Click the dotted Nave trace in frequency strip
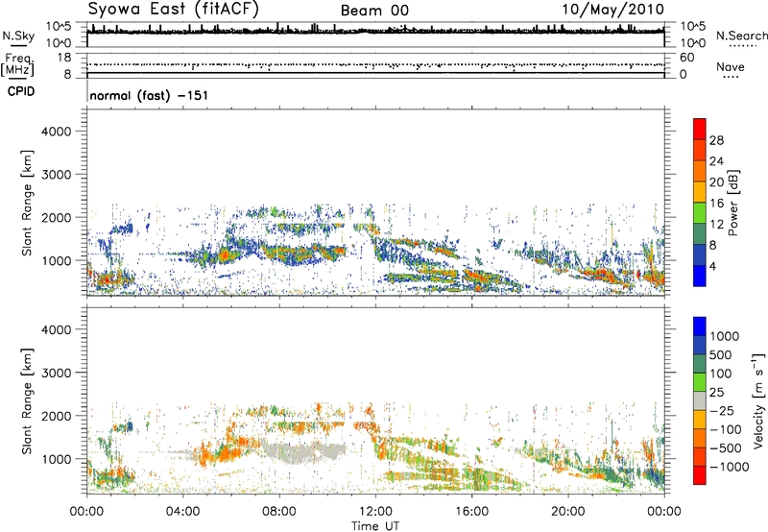 [375, 65]
